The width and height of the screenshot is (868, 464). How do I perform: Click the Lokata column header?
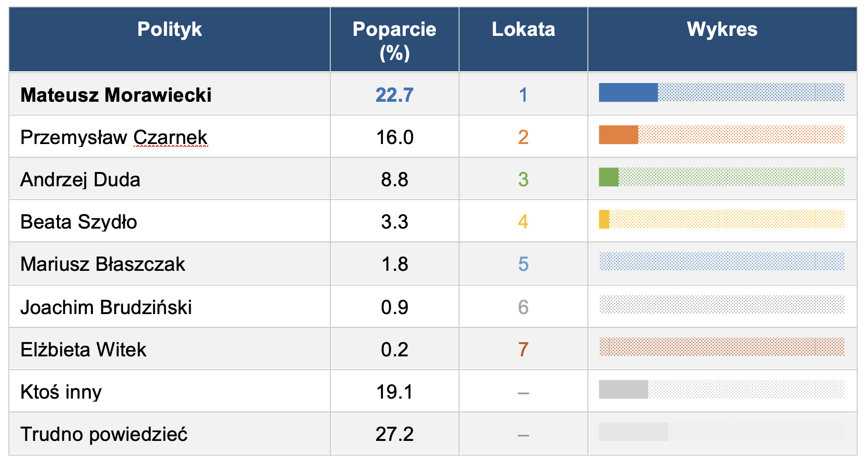(x=523, y=29)
